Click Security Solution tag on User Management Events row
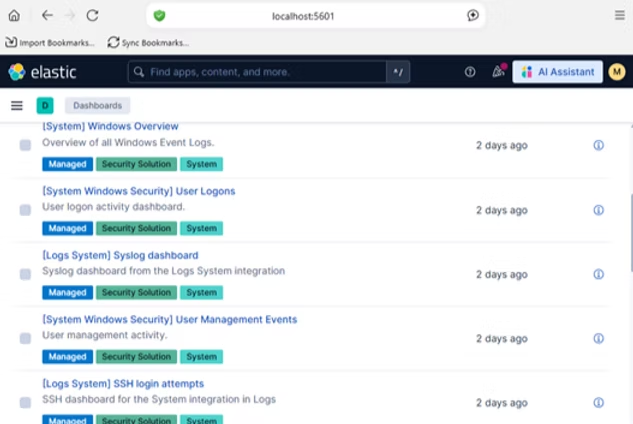This screenshot has width=633, height=424. [136, 357]
